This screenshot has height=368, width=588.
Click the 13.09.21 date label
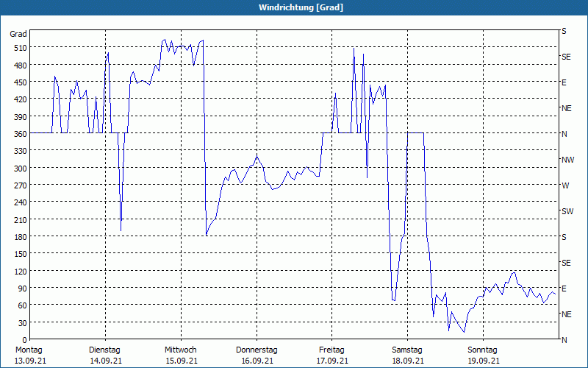pos(30,361)
